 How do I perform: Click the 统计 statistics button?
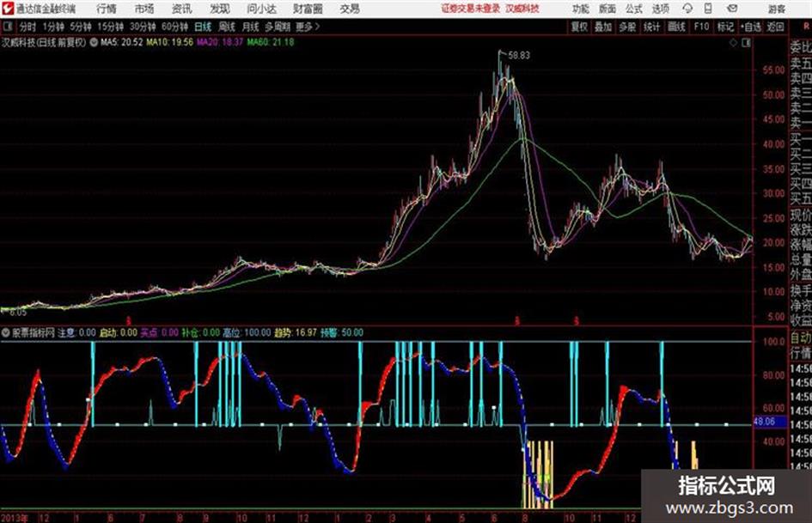click(651, 27)
